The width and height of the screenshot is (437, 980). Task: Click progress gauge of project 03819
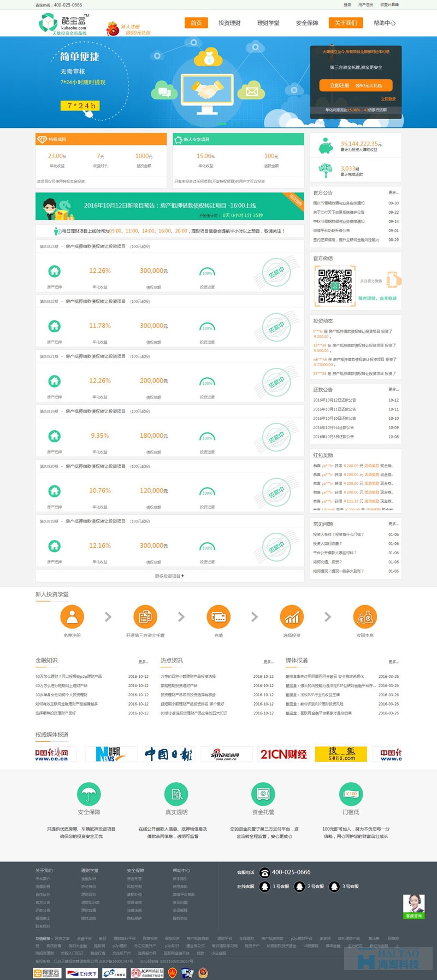click(x=207, y=436)
